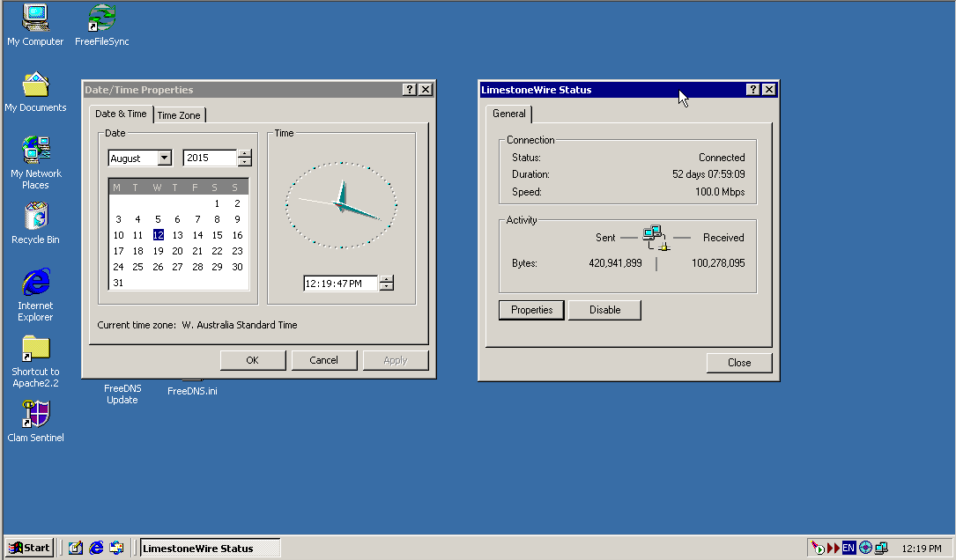Open the month dropdown showing August
The image size is (956, 560).
164,158
